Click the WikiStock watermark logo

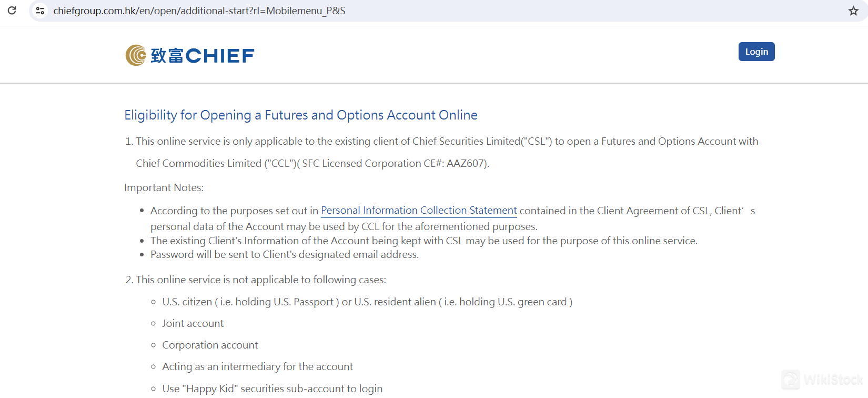(790, 380)
